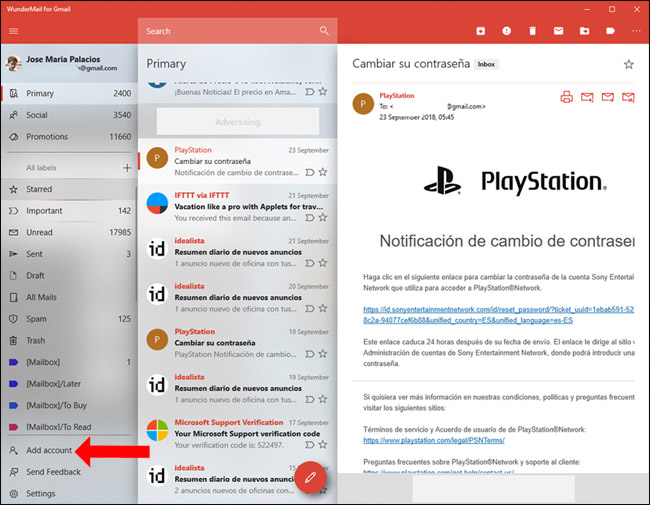This screenshot has height=505, width=650.
Task: Star the Microsoft Support Verification email
Action: point(323,444)
